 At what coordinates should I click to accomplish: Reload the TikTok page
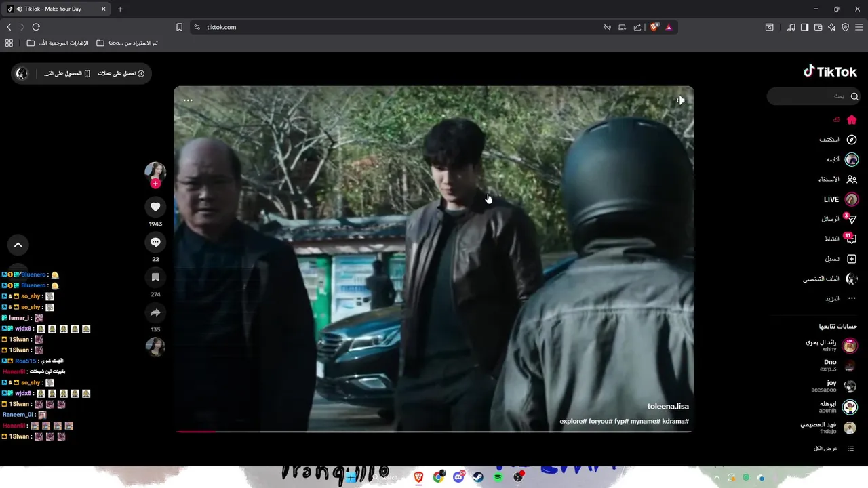click(x=36, y=27)
